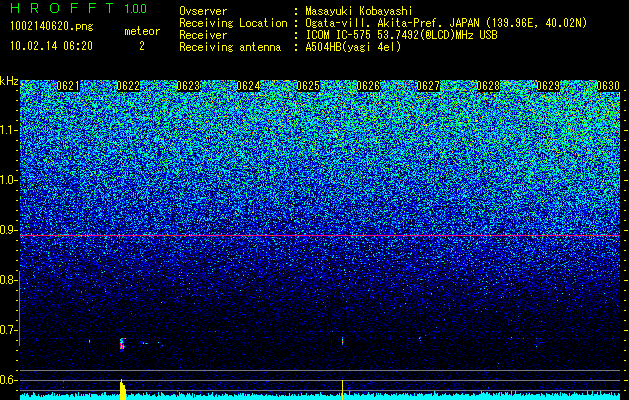Click the 0622 time marker
The height and width of the screenshot is (400, 629).
point(128,86)
